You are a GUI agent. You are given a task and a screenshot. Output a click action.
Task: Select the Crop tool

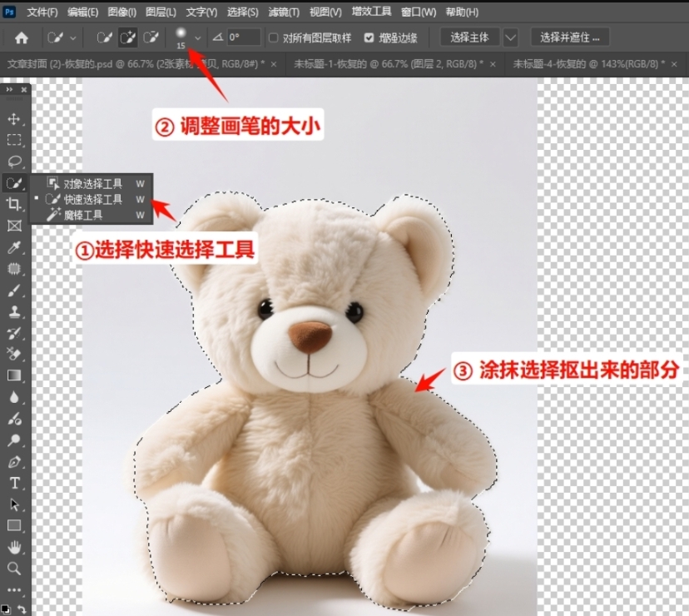point(14,204)
